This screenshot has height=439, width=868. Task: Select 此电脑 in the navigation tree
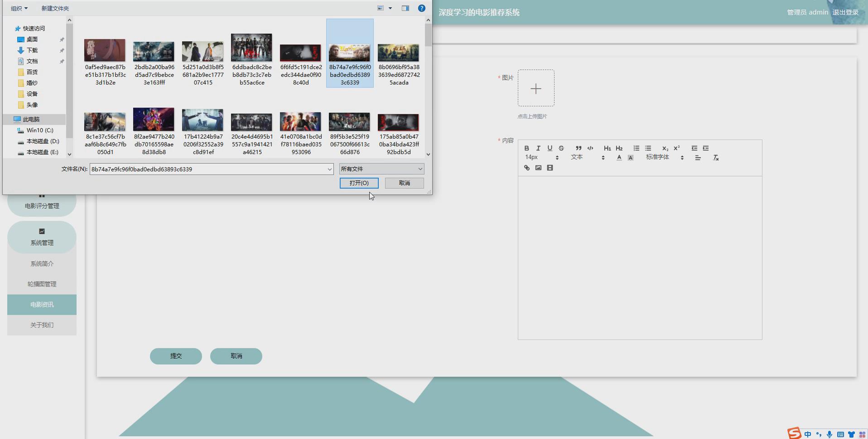pyautogui.click(x=31, y=119)
